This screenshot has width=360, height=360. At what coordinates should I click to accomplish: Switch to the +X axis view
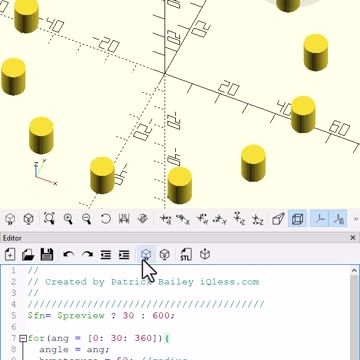165,219
